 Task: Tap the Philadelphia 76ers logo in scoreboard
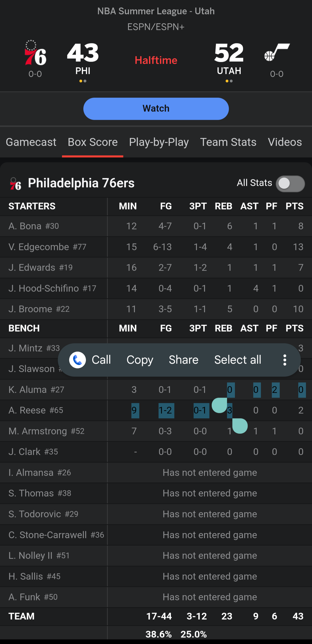pyautogui.click(x=35, y=53)
